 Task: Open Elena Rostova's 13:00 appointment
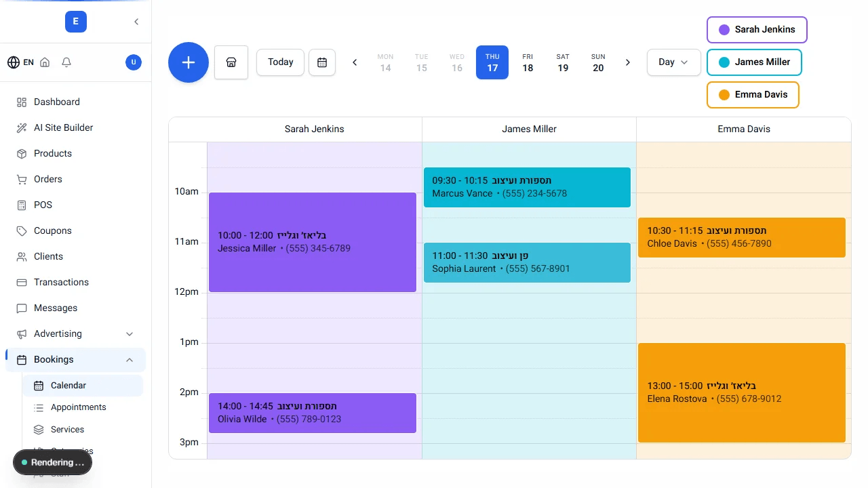[742, 393]
